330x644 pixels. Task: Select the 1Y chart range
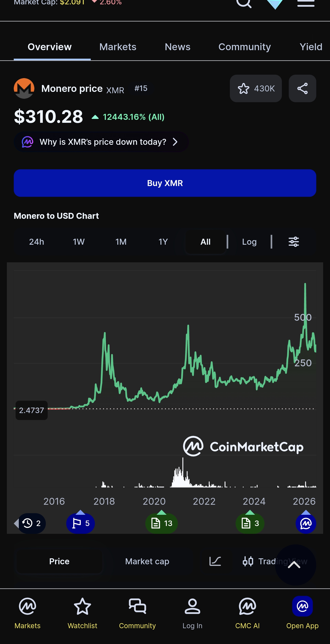(163, 242)
